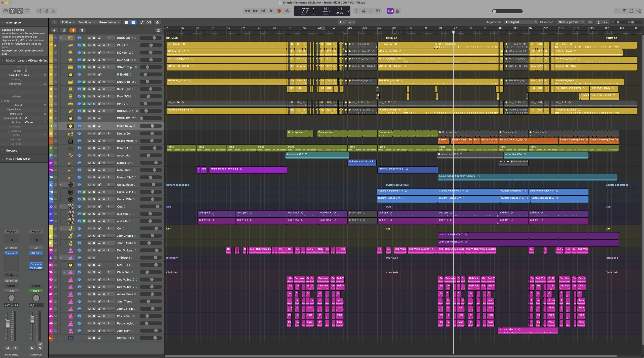Open the Library panel icon
Screen dimensions: 644x358
(x=6, y=11)
